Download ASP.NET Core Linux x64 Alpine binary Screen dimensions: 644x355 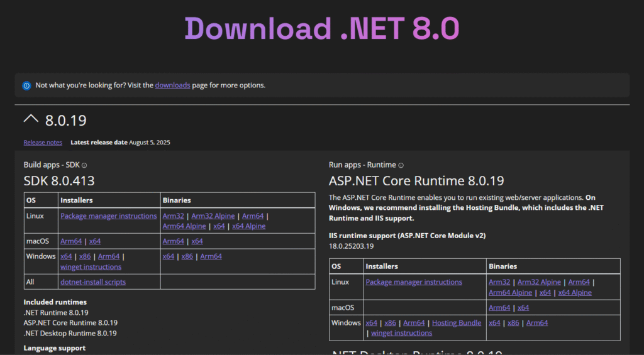(575, 293)
